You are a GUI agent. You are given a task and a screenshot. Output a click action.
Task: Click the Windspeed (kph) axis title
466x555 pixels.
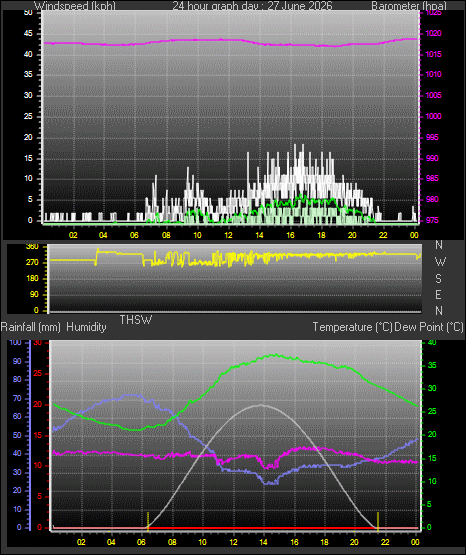point(75,6)
